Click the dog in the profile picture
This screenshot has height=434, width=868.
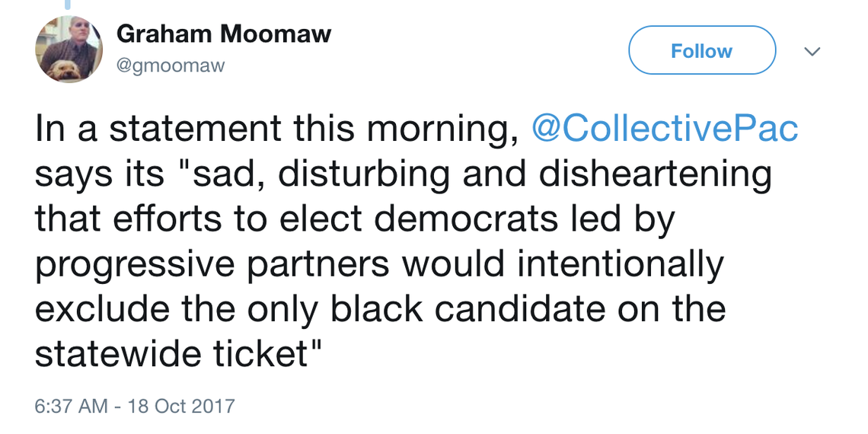(x=62, y=70)
